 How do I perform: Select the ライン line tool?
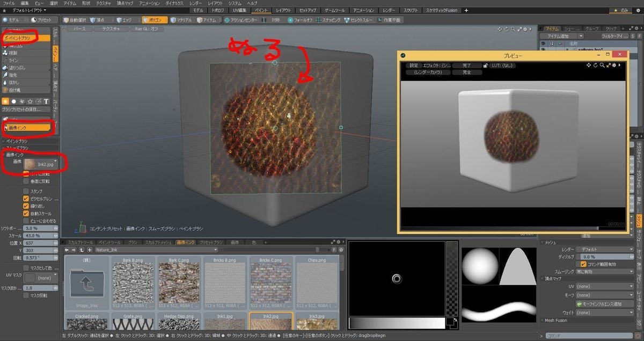click(26, 61)
